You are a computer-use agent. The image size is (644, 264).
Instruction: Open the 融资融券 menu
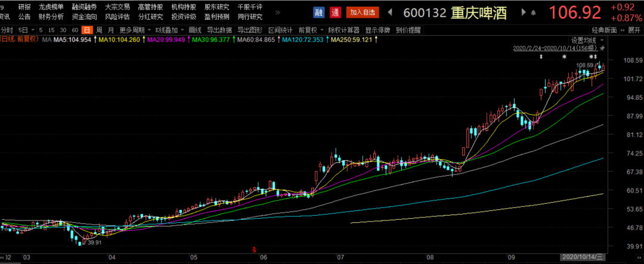pyautogui.click(x=84, y=7)
